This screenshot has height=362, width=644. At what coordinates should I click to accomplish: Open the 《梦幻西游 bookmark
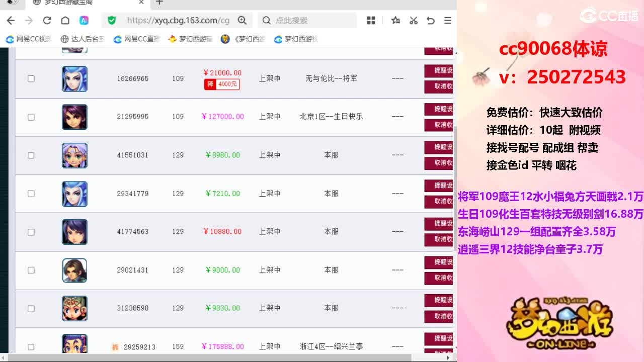[x=243, y=39]
